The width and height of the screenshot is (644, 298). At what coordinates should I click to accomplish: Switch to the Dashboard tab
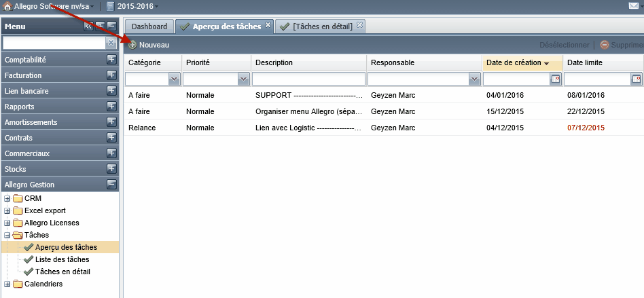149,26
